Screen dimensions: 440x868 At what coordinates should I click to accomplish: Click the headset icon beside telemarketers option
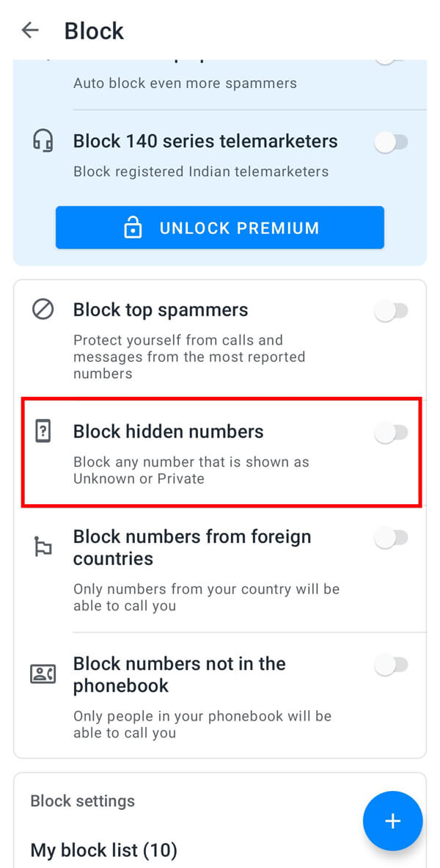[43, 141]
